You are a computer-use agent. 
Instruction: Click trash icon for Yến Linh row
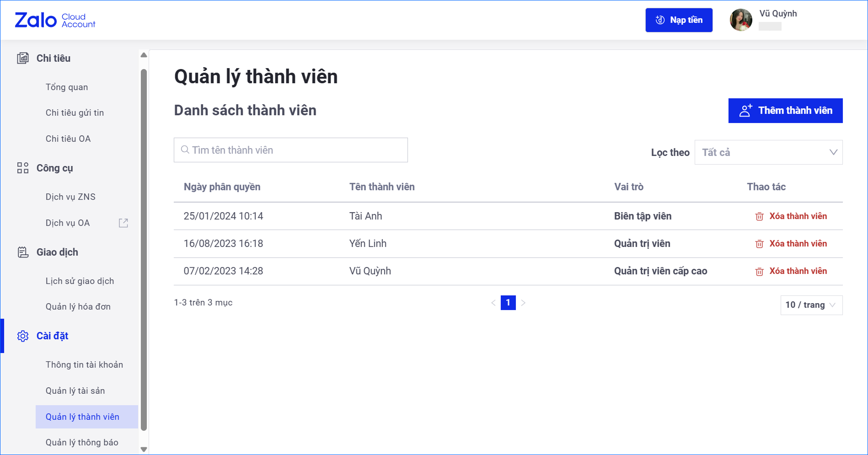759,244
